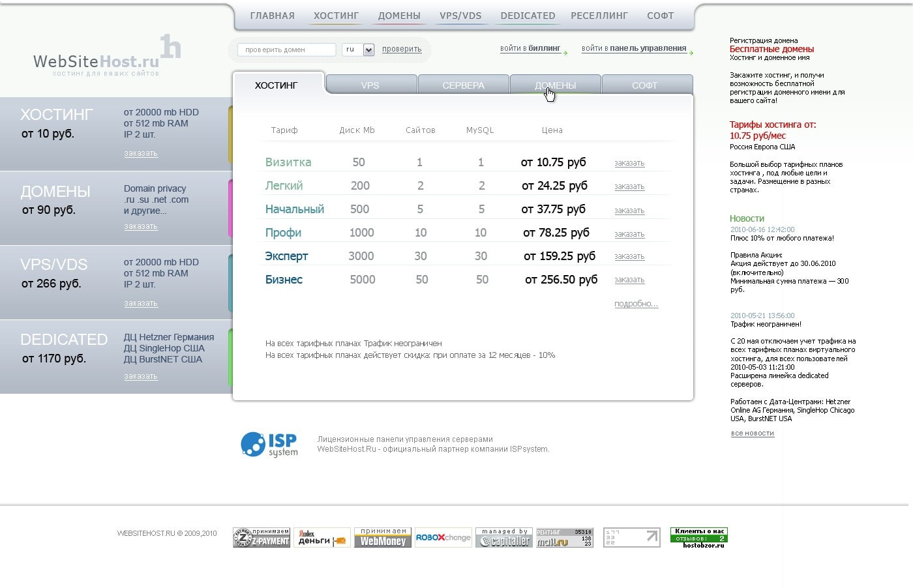The image size is (913, 588).
Task: Open the Yandex Money payment badge
Action: coord(322,538)
